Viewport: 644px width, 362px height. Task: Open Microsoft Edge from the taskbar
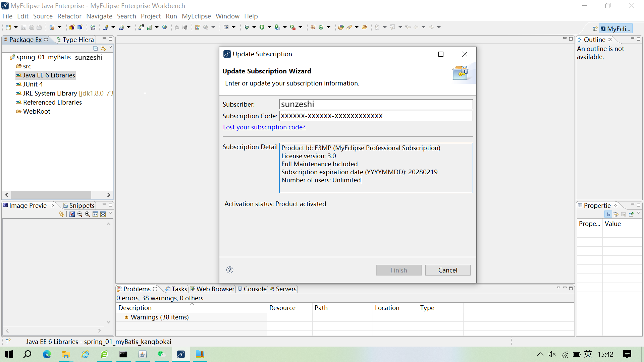tap(47, 354)
